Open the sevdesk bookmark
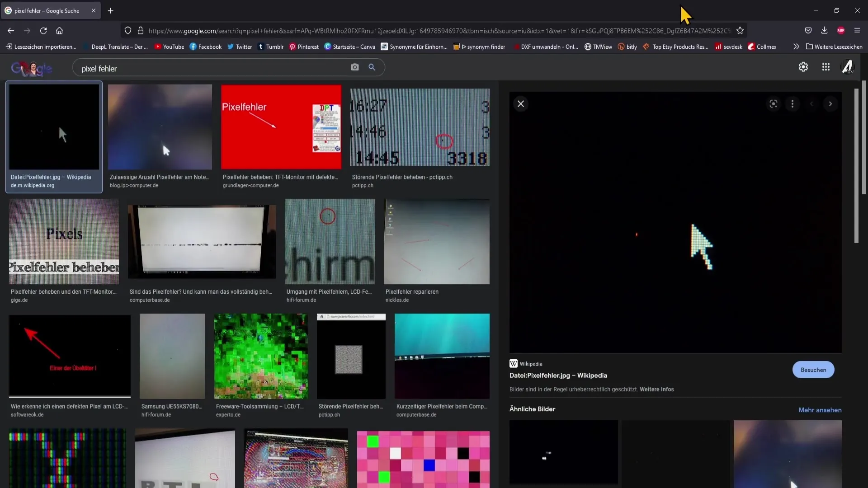The image size is (868, 488). click(x=728, y=47)
